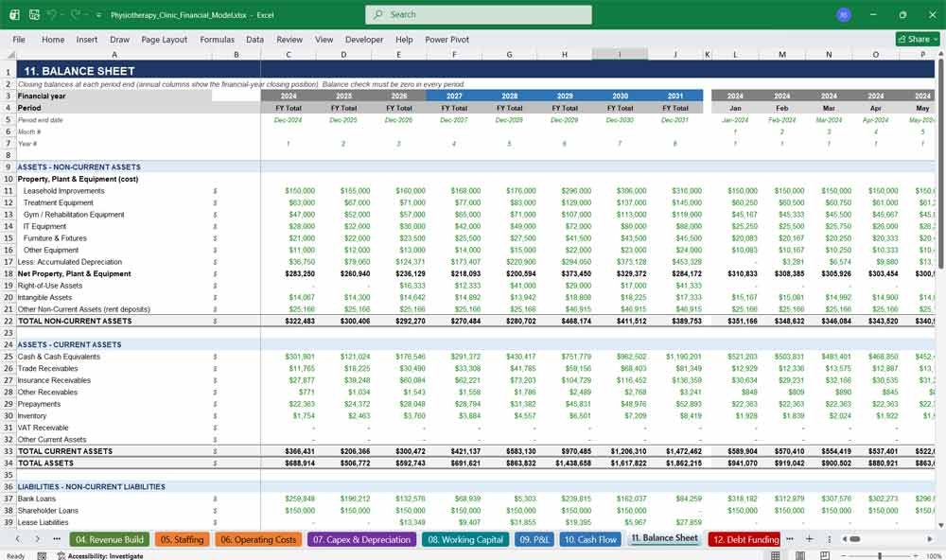The width and height of the screenshot is (946, 560).
Task: Click Accessibility: Investigate in status bar
Action: click(100, 556)
